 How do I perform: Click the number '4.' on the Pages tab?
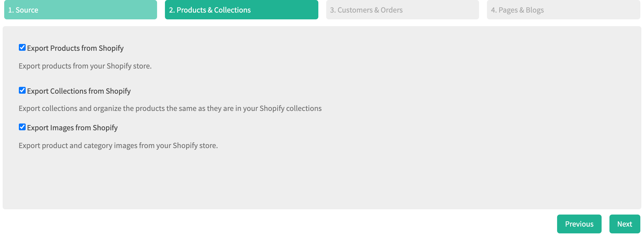(x=494, y=10)
